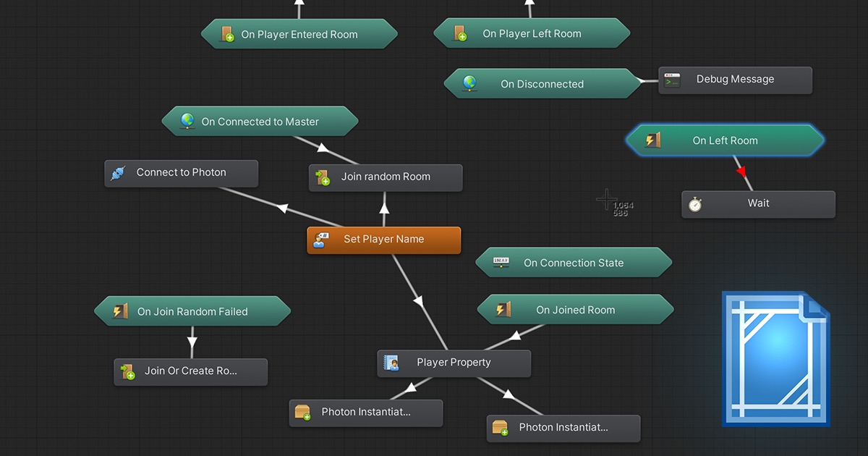Click the red arrow on On Left Room connection
The height and width of the screenshot is (456, 868).
point(740,172)
